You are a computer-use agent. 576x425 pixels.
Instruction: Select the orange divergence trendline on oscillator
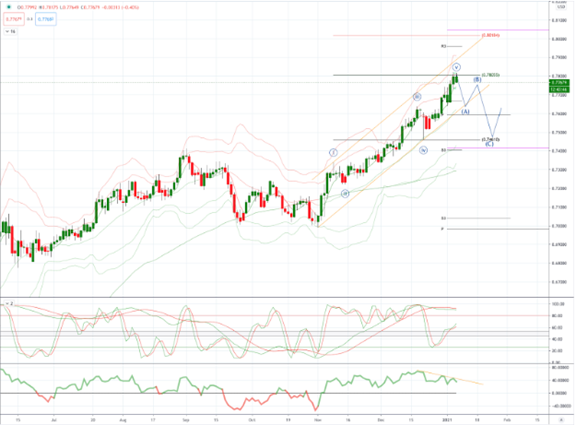(451, 378)
